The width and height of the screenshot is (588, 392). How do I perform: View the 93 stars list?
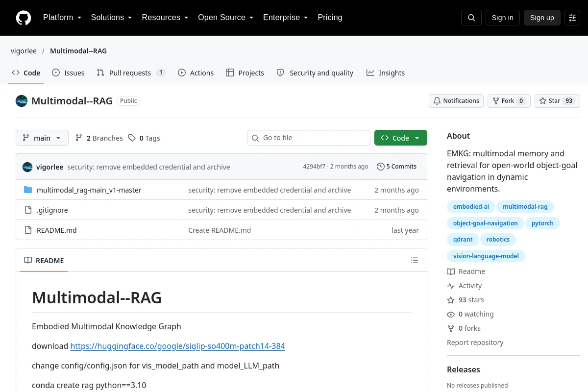click(x=465, y=300)
